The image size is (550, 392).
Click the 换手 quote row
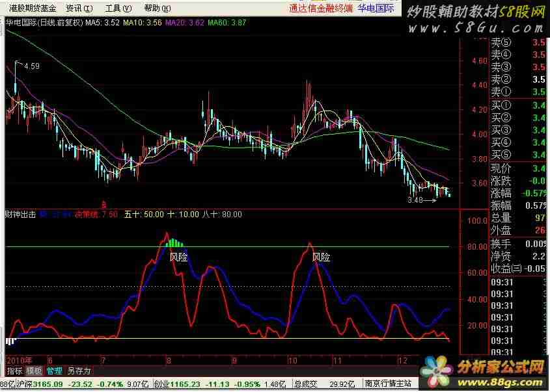coord(518,244)
